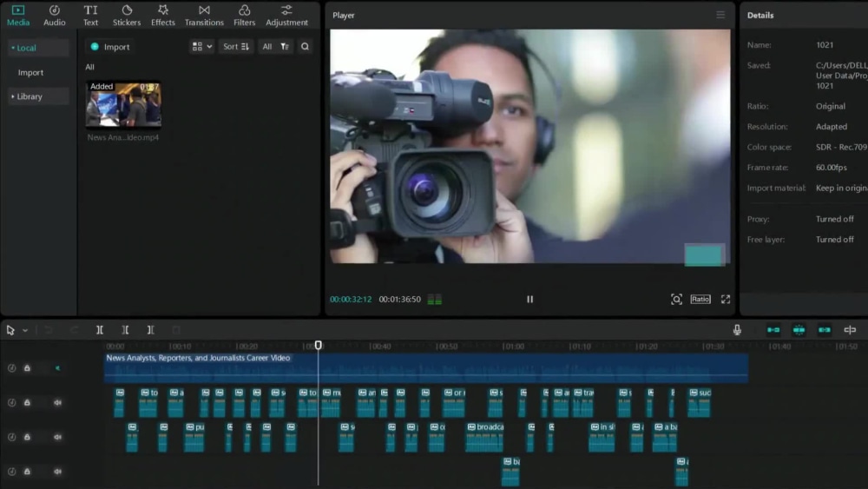
Task: Select the News Analysts video clip
Action: pyautogui.click(x=425, y=367)
